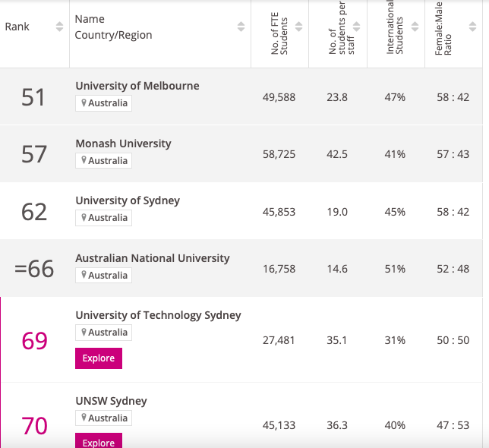Open Monash University link
Screen dimensions: 489x448
(x=123, y=144)
